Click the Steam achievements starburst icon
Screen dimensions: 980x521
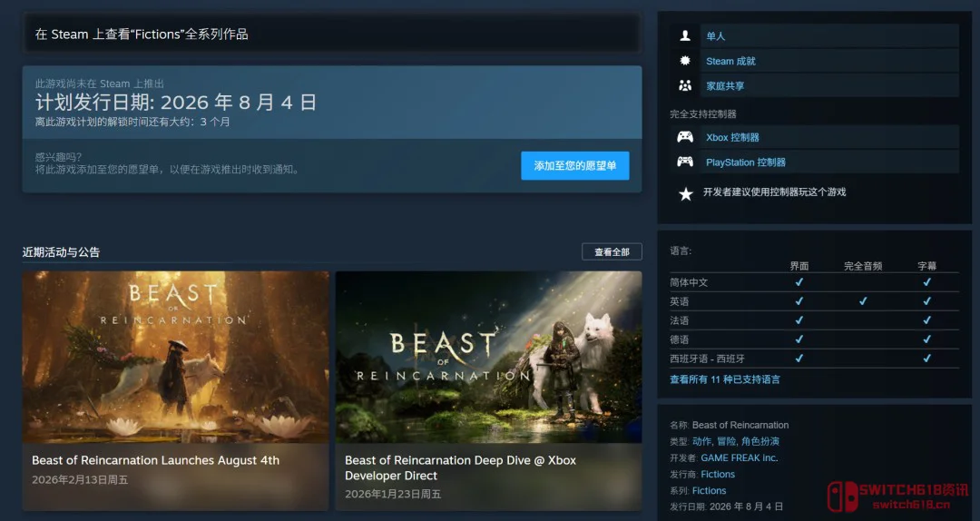pyautogui.click(x=685, y=61)
